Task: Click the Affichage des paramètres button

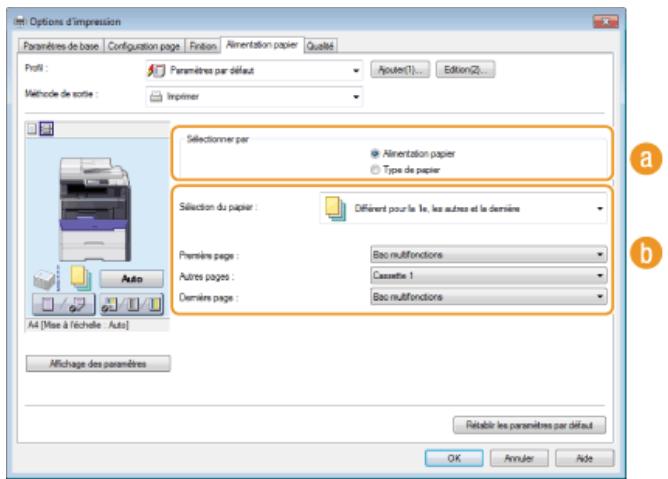Action: 98,364
